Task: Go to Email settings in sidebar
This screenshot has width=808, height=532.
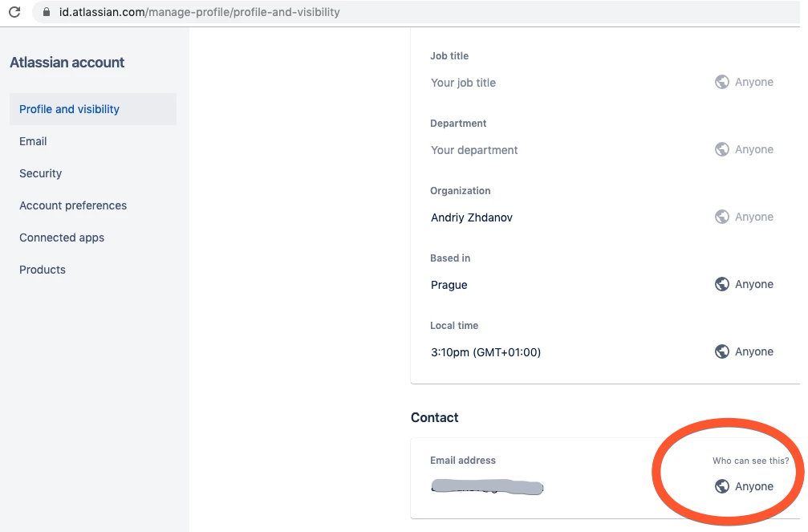Action: (x=33, y=141)
